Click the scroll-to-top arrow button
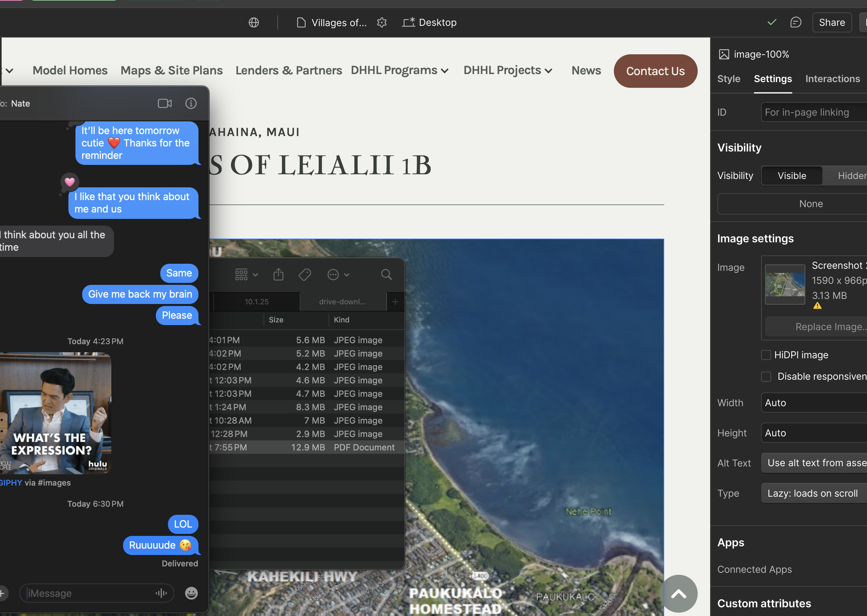867x616 pixels. (679, 594)
